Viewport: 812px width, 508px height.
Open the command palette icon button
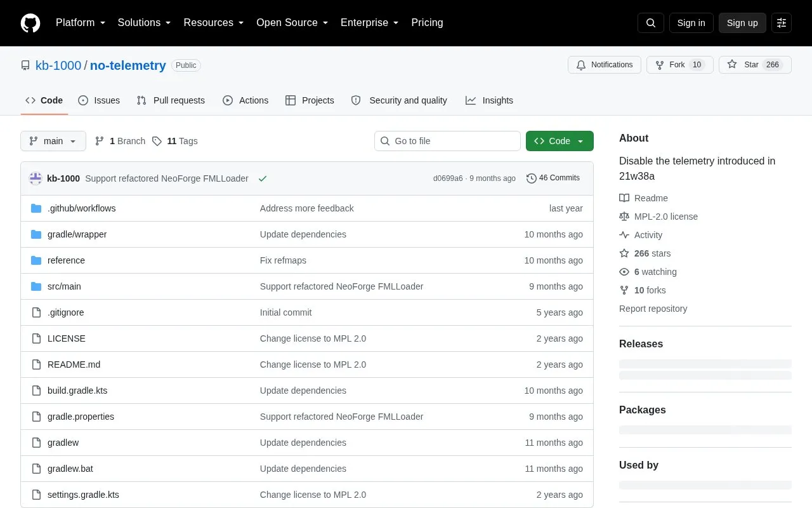click(x=782, y=23)
